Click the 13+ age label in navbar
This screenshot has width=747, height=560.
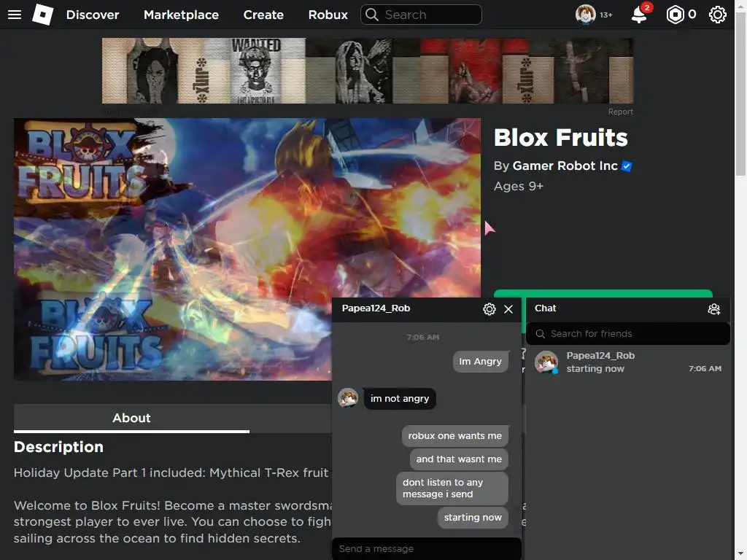pyautogui.click(x=605, y=15)
